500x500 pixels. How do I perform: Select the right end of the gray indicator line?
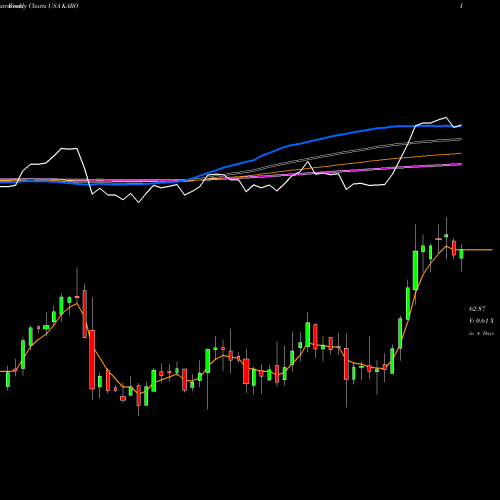click(x=460, y=139)
